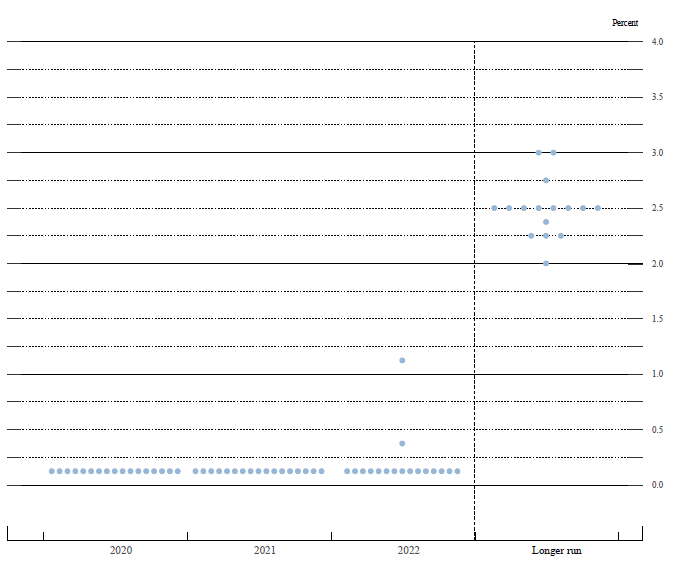Click the 2020 x-axis label
Image resolution: width=677 pixels, height=571 pixels.
121,551
